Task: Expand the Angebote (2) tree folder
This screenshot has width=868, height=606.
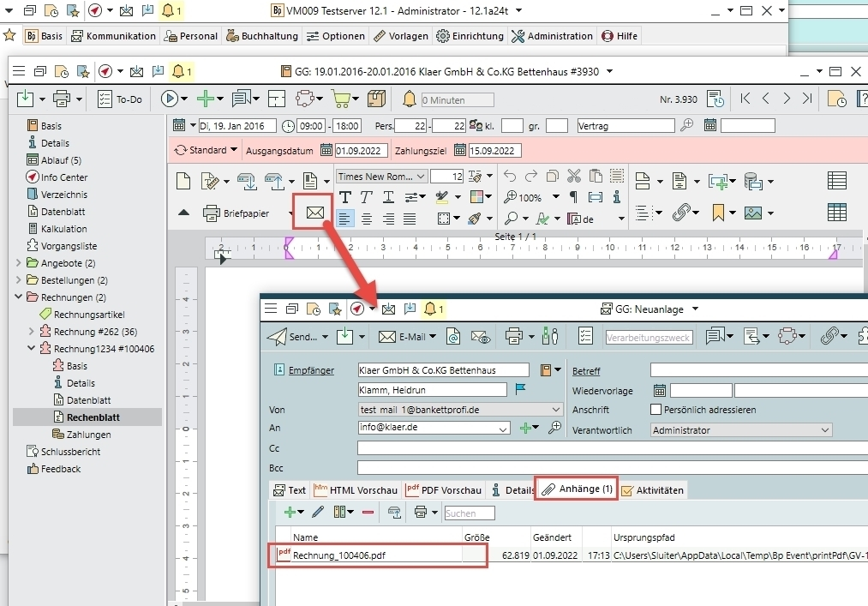Action: click(x=19, y=263)
